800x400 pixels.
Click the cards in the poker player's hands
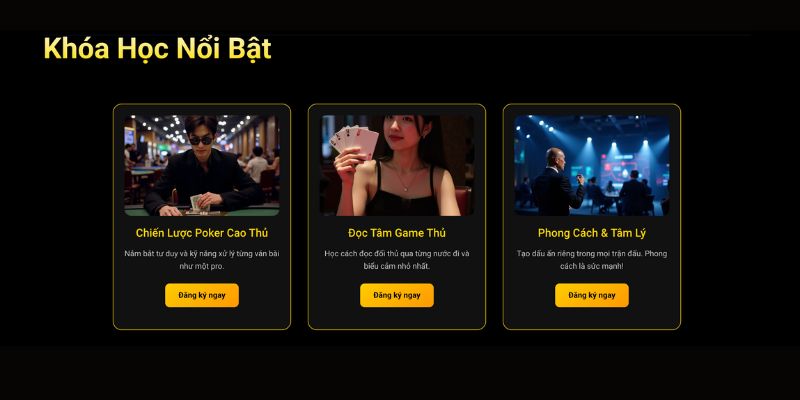point(197,203)
